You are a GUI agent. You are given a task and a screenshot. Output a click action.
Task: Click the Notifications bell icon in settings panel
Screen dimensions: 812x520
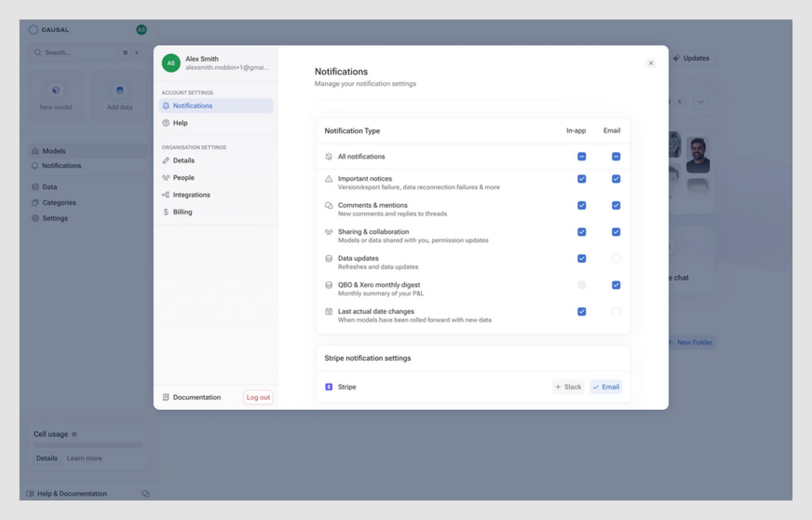[x=166, y=106]
